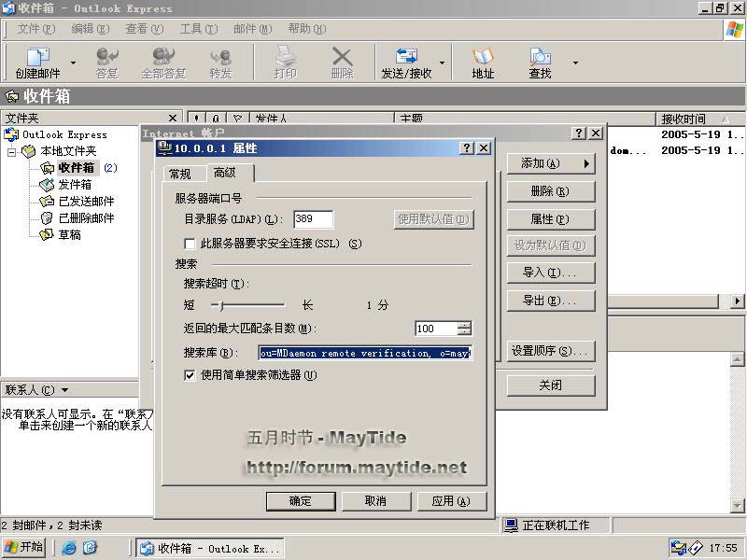Click the search base text field
747x560 pixels.
pos(365,354)
